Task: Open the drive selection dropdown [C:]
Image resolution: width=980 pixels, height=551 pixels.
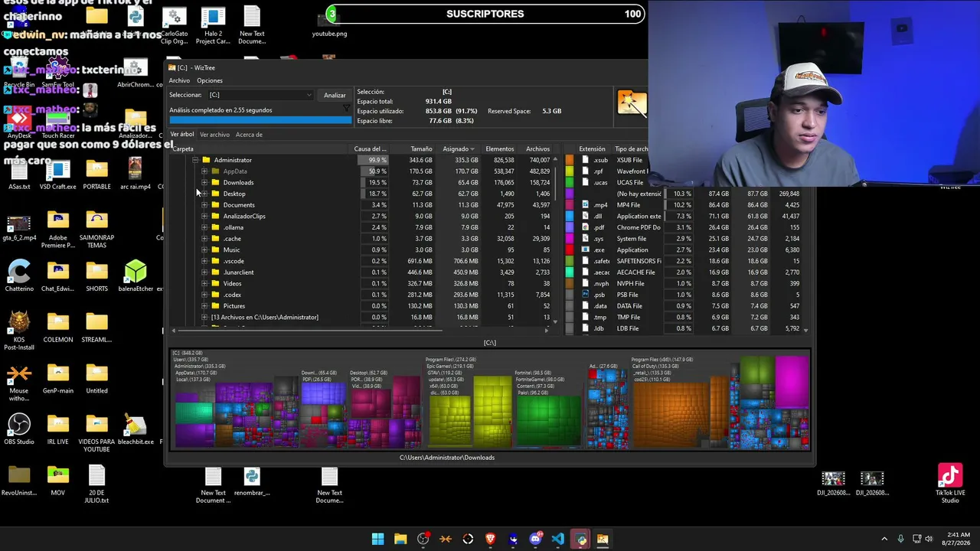Action: point(260,95)
